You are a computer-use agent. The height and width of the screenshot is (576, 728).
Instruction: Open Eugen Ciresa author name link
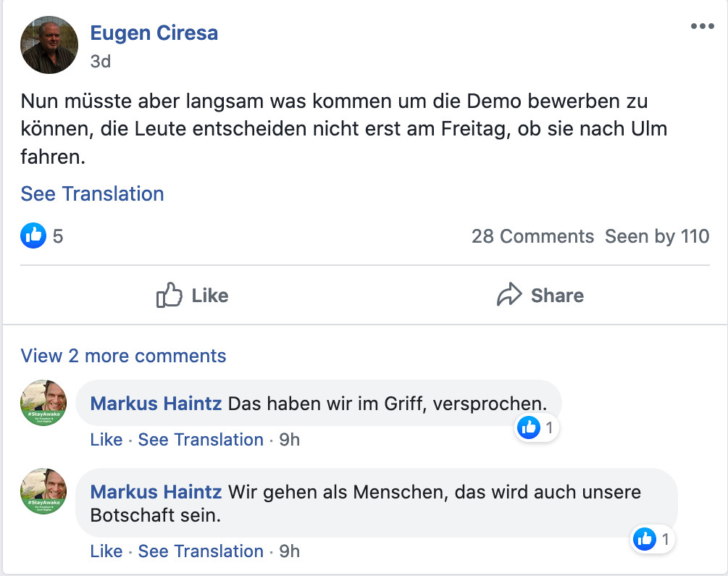154,33
